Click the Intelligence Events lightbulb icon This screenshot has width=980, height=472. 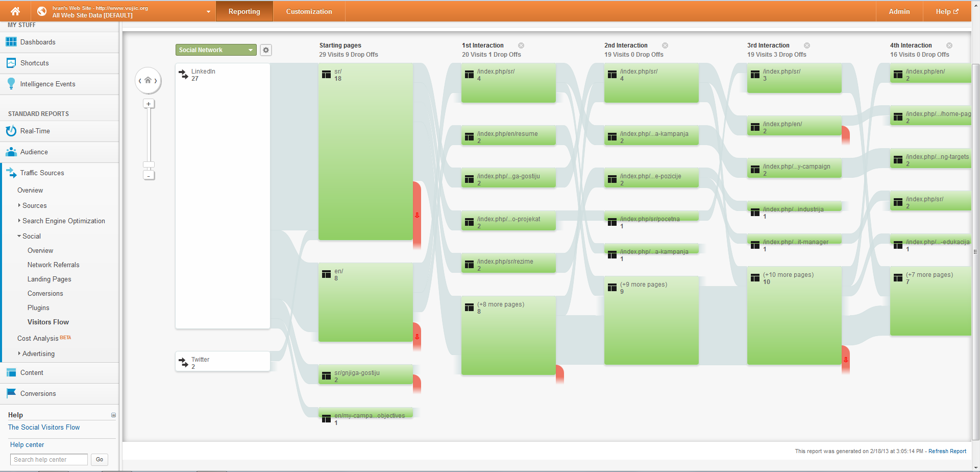[11, 84]
